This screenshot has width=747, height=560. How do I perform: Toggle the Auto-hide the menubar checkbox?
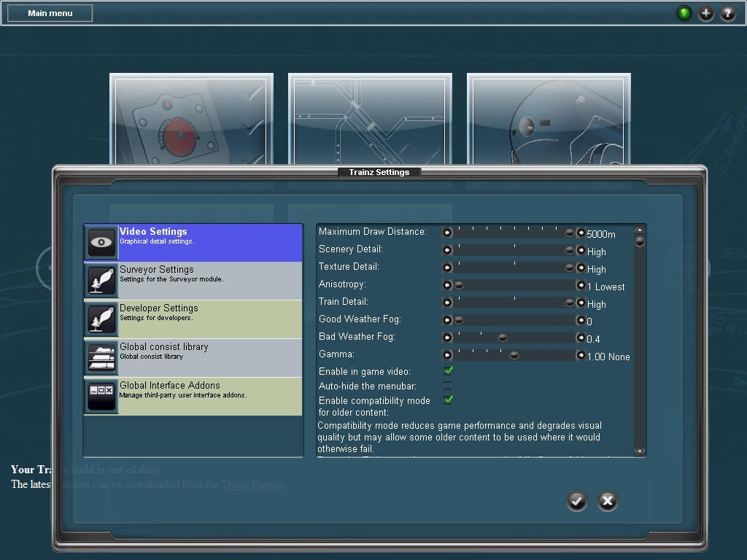[x=447, y=386]
